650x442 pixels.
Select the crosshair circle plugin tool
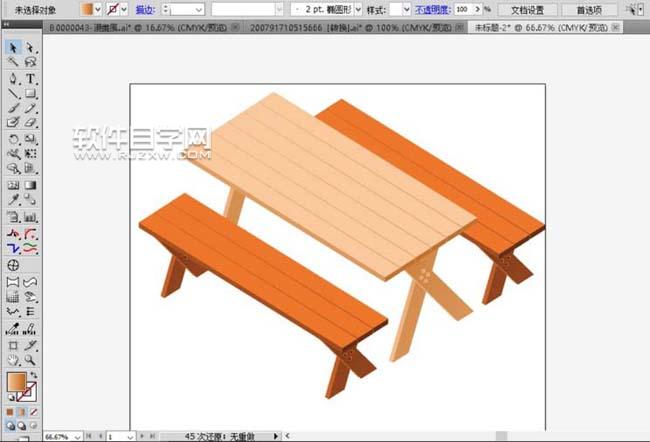click(x=13, y=265)
